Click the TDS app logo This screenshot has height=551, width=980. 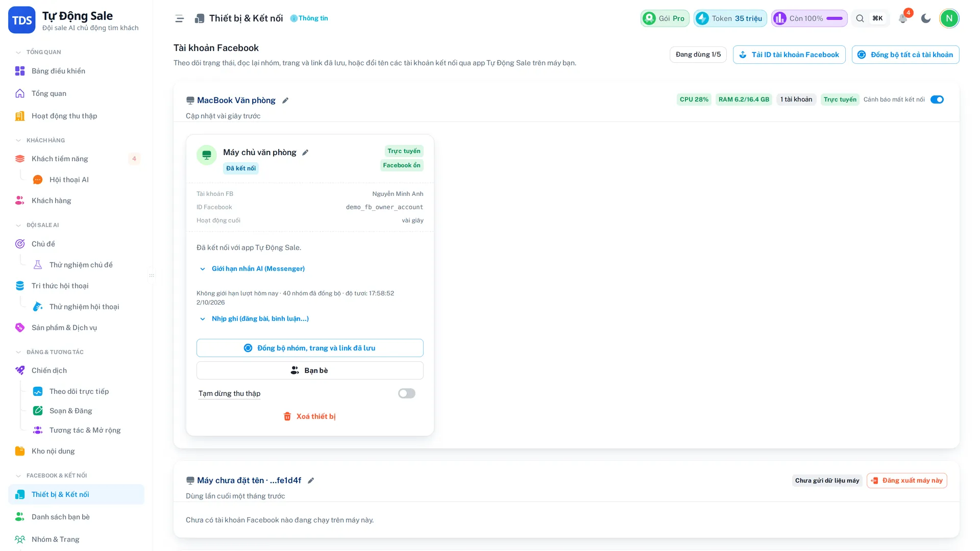coord(22,20)
